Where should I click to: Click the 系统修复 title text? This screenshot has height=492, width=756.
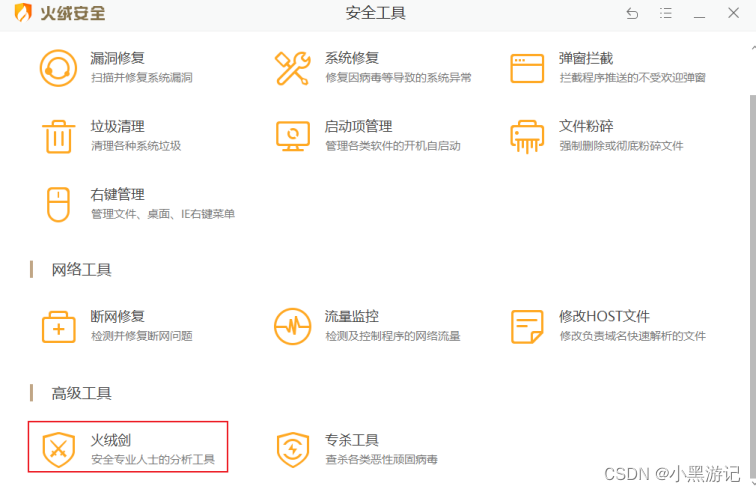tap(351, 58)
